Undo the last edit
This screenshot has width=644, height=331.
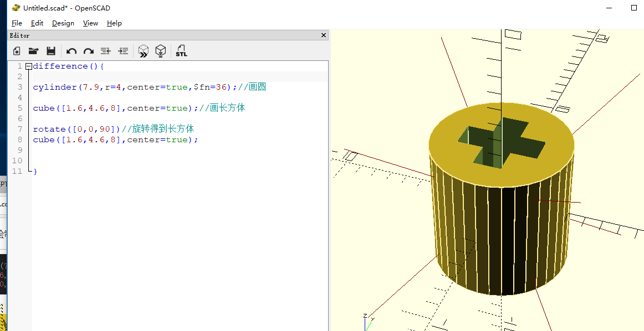(71, 51)
